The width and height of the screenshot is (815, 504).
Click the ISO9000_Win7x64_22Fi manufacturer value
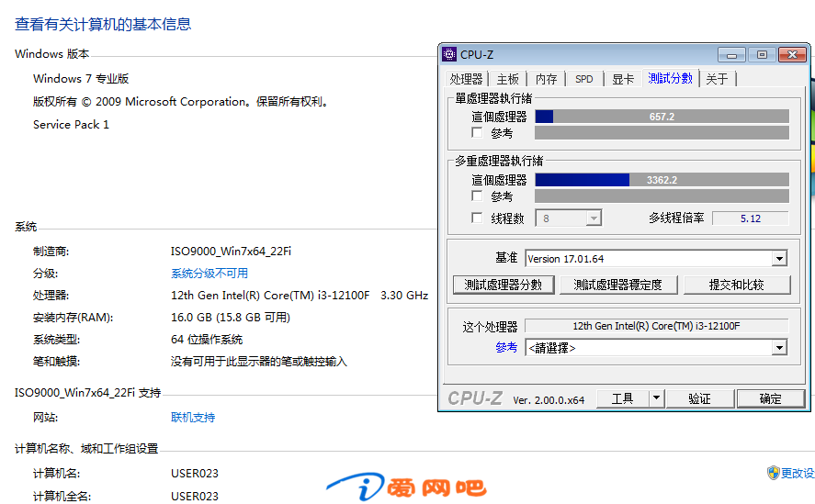[x=231, y=251]
